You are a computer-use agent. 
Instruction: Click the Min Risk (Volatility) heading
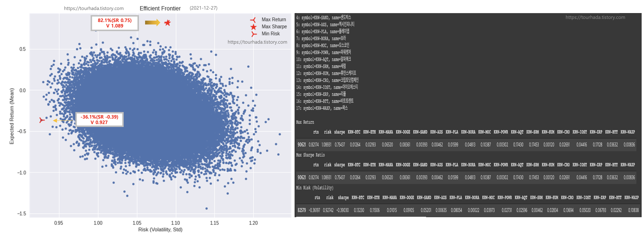pyautogui.click(x=315, y=188)
